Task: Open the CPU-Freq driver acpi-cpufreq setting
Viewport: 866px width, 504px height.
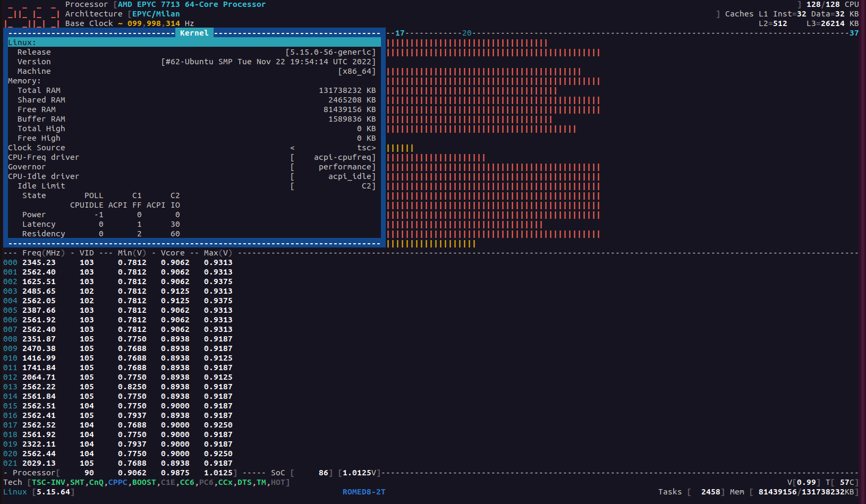Action: 333,157
